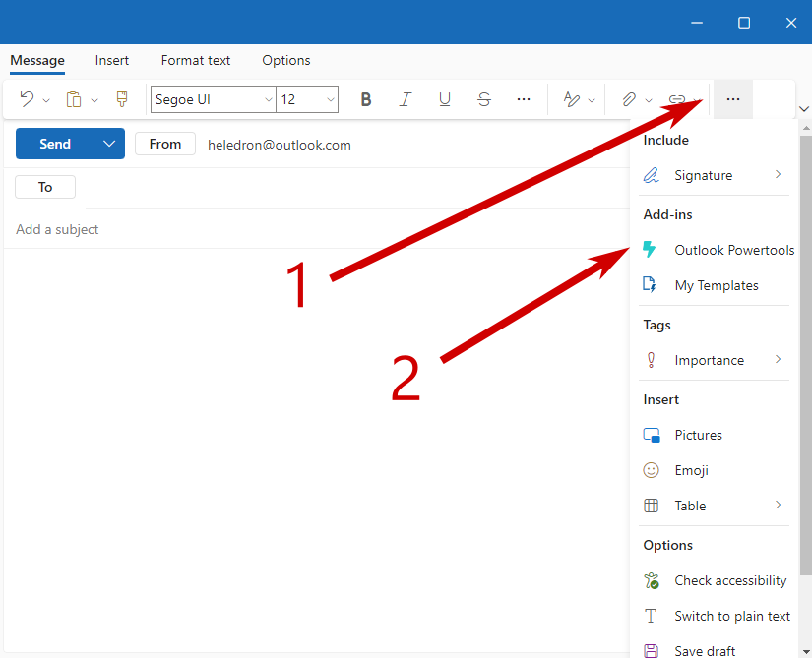Insert an Emoji into the message

tap(690, 470)
